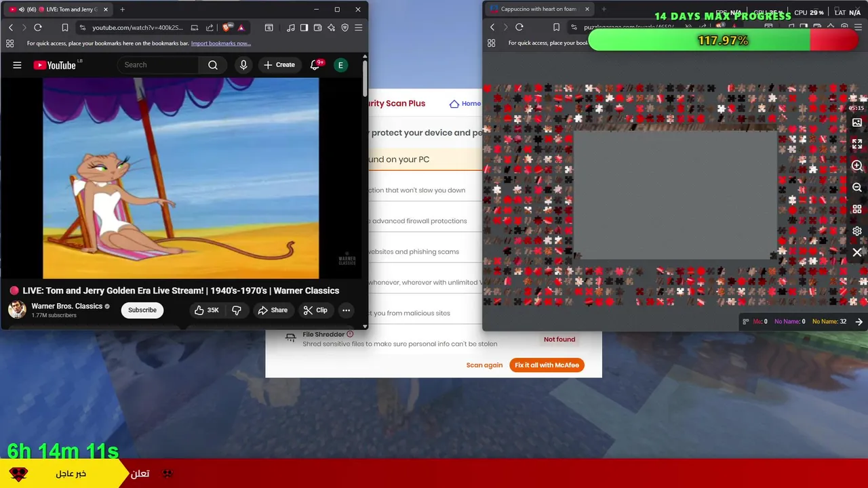
Task: Select the Cappuccino with heart on foam tab
Action: 538,9
